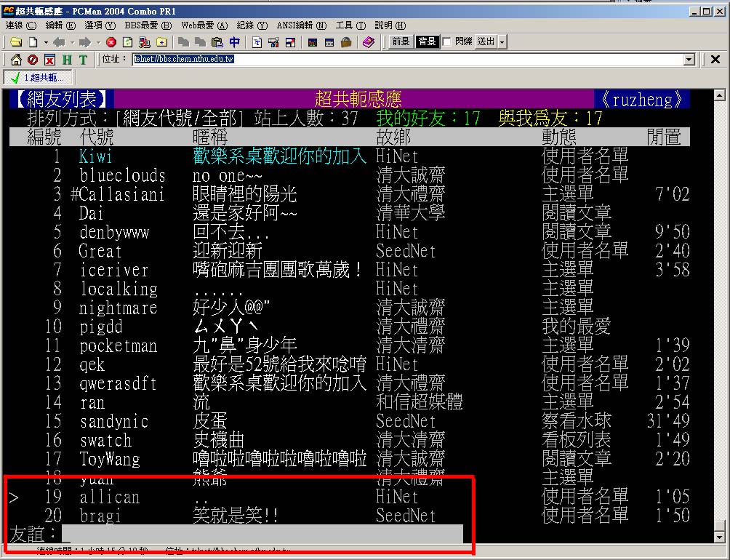Open the 送出 dropdown arrow
Screen dimensions: 730x560
[x=502, y=42]
